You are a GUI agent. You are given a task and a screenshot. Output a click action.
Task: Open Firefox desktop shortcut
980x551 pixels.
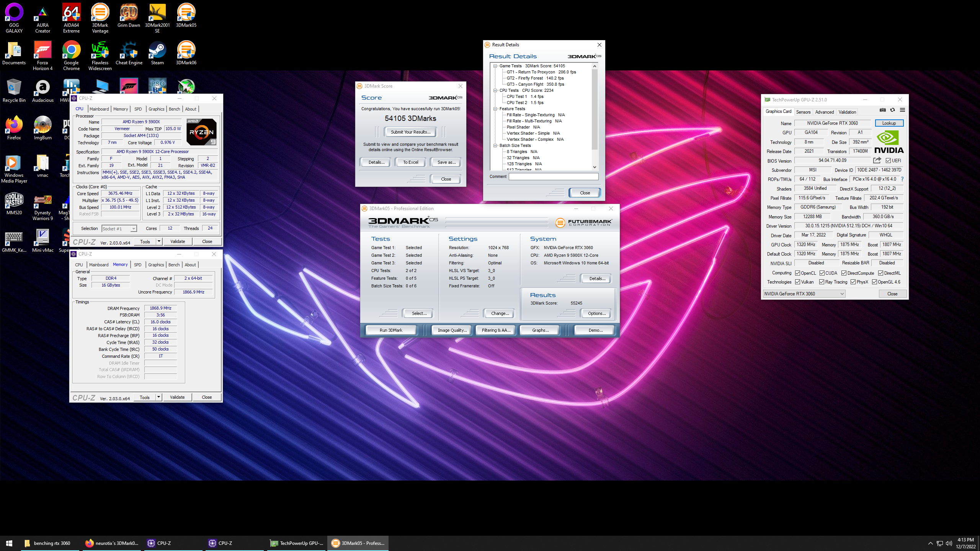tap(14, 128)
